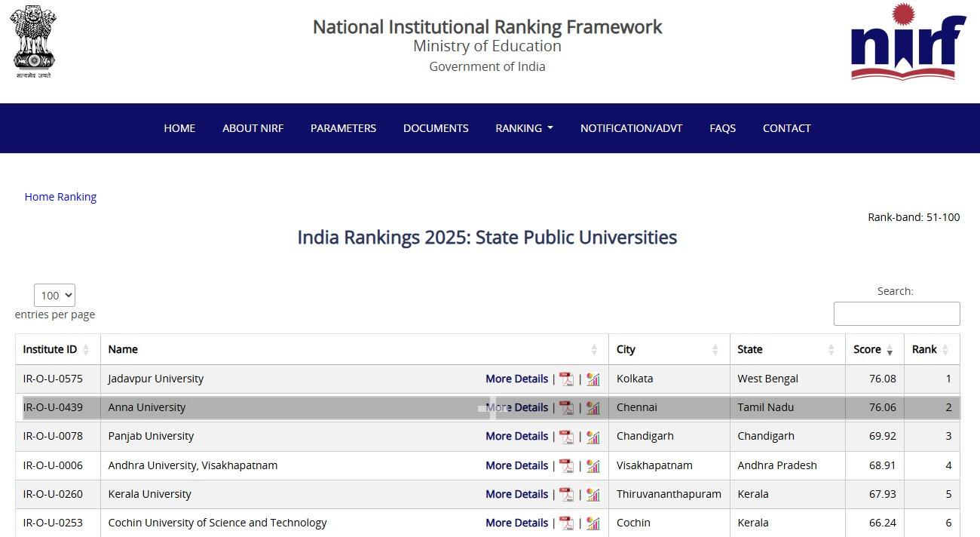
Task: Open PDF icon for Panjab University
Action: click(x=566, y=436)
